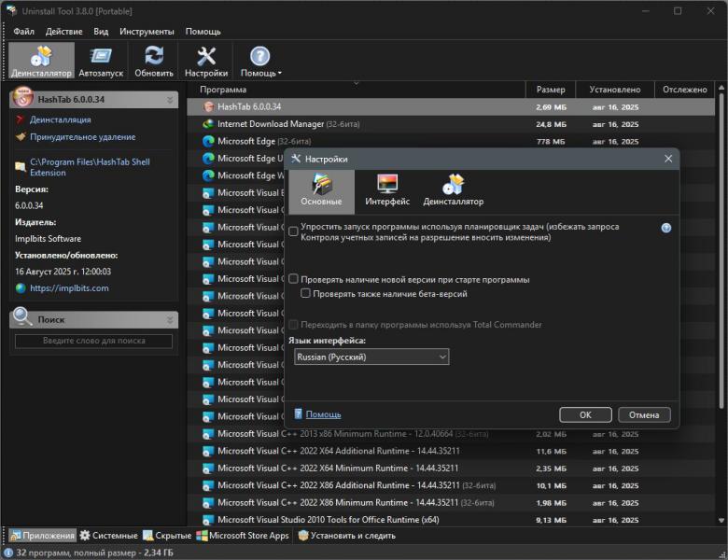Click the OK button in settings
This screenshot has width=728, height=560.
pos(585,414)
